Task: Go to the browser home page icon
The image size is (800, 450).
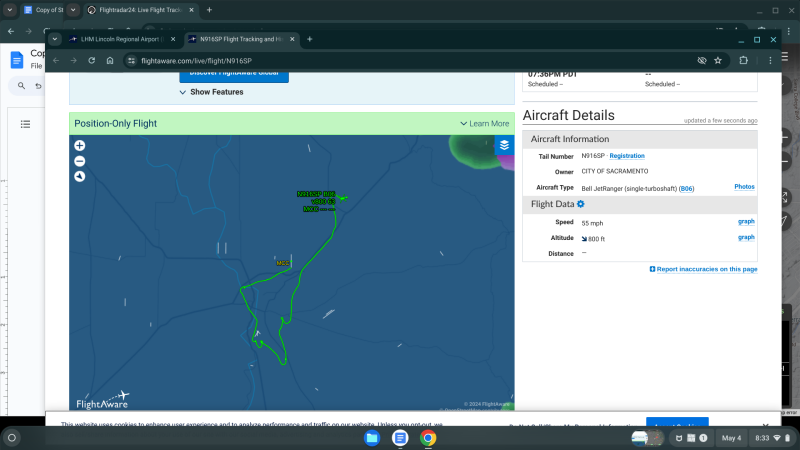Action: pos(110,61)
